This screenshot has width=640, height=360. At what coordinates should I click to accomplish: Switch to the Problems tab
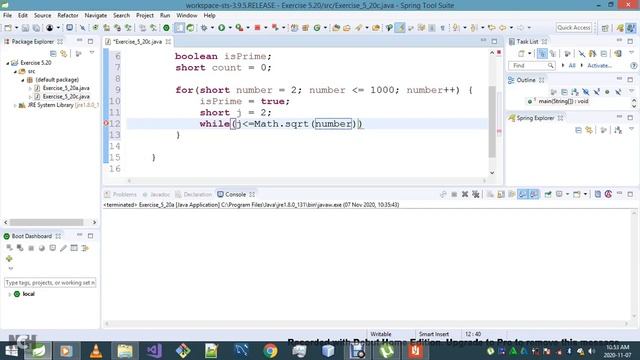pyautogui.click(x=120, y=194)
